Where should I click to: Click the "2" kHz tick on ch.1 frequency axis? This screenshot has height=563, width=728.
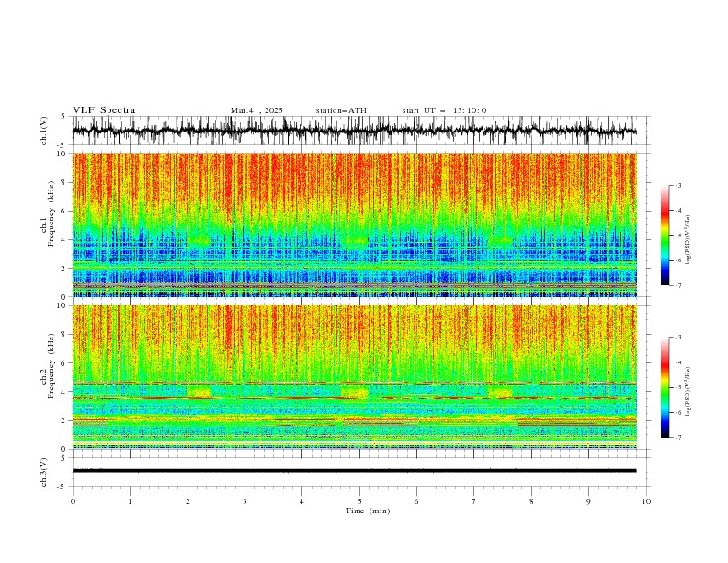click(64, 269)
